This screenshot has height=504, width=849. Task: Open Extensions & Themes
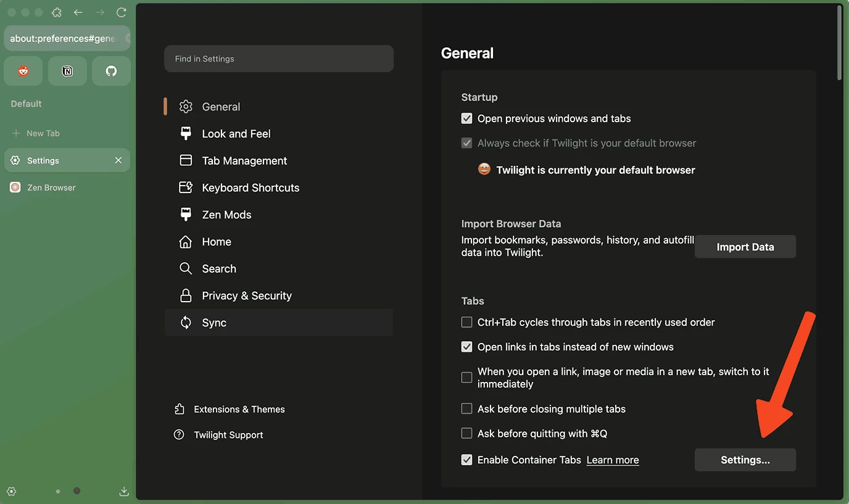[x=230, y=409]
